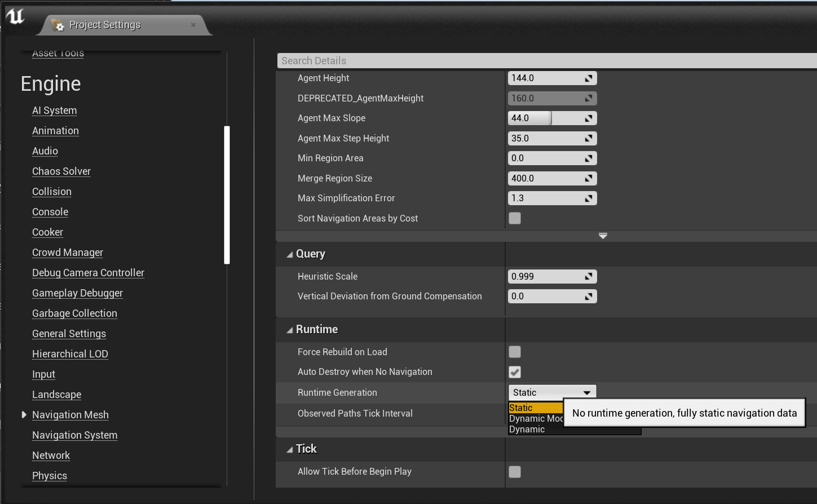This screenshot has height=504, width=817.
Task: Go to Cooker settings
Action: point(47,232)
